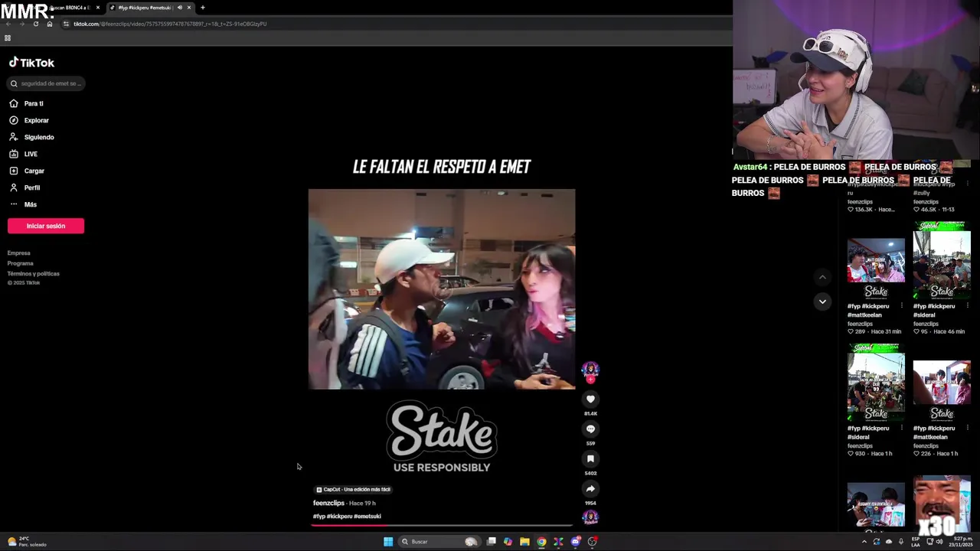Open feenzclips avatar beside video

(590, 371)
